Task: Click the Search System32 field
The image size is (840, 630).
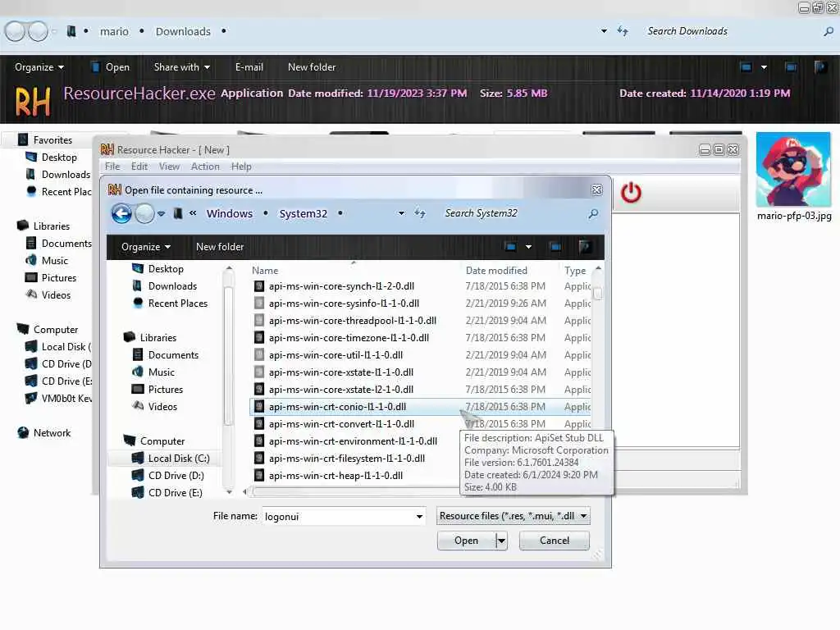Action: coord(514,213)
